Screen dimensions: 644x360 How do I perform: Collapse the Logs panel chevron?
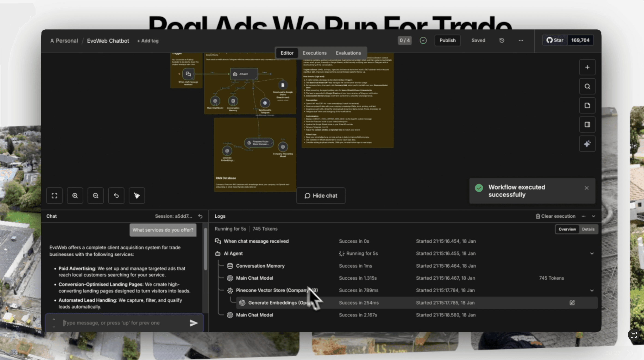[x=593, y=216]
